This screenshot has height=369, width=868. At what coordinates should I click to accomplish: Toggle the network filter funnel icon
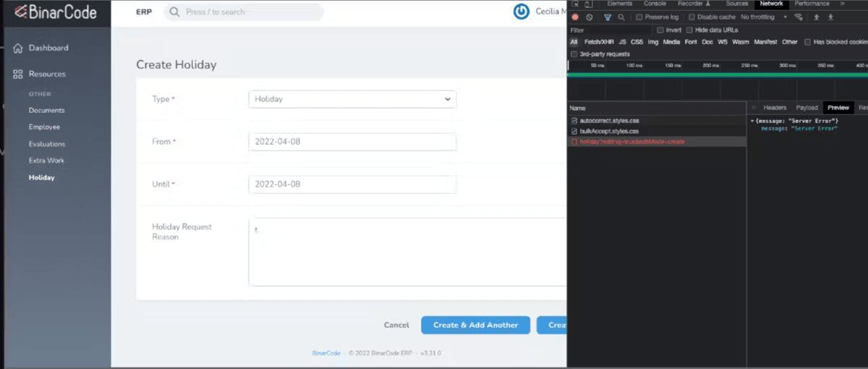[x=608, y=17]
